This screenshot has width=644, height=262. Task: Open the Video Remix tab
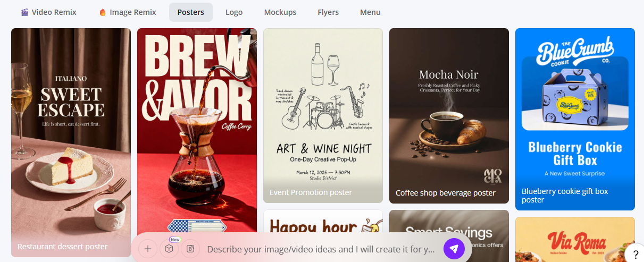pos(48,12)
